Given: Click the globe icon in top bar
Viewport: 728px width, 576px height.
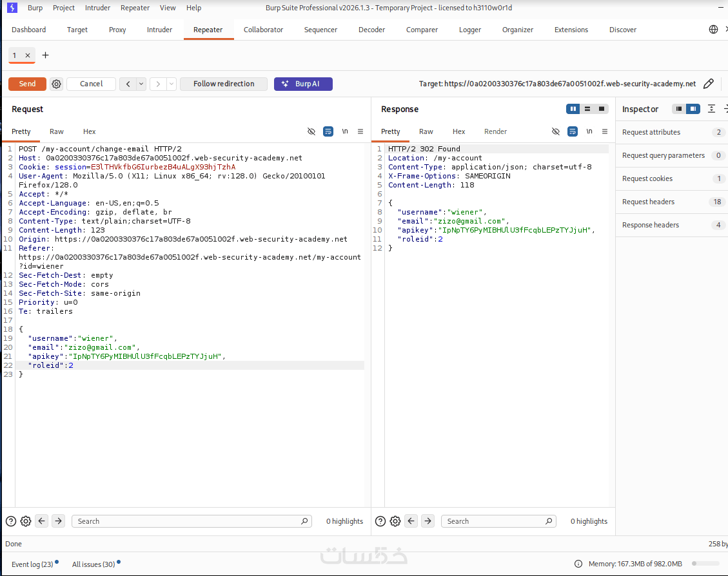Looking at the screenshot, I should pyautogui.click(x=713, y=30).
